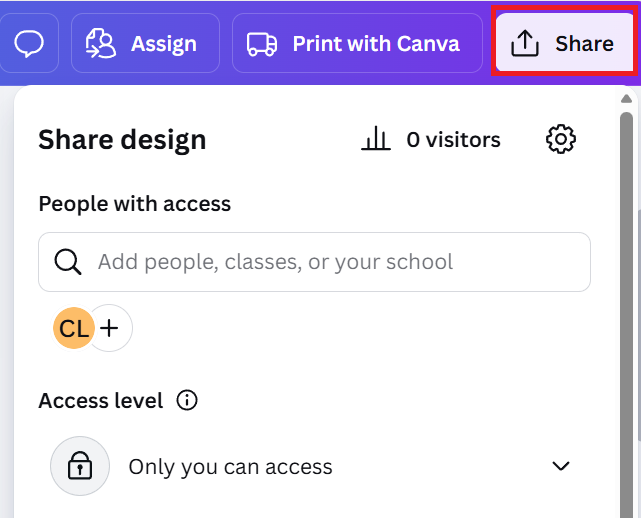
Task: Open share settings gear icon
Action: (561, 140)
